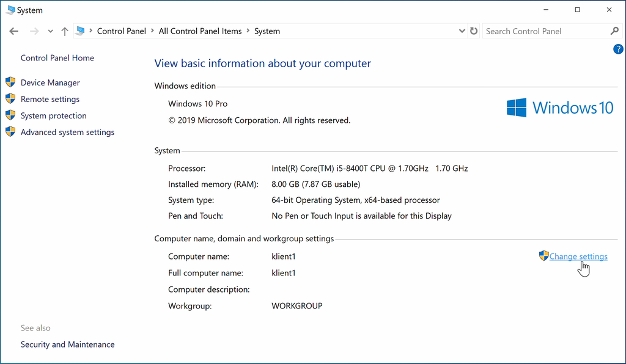The width and height of the screenshot is (626, 364).
Task: Click the 'klient1' Full computer name value
Action: click(x=284, y=273)
